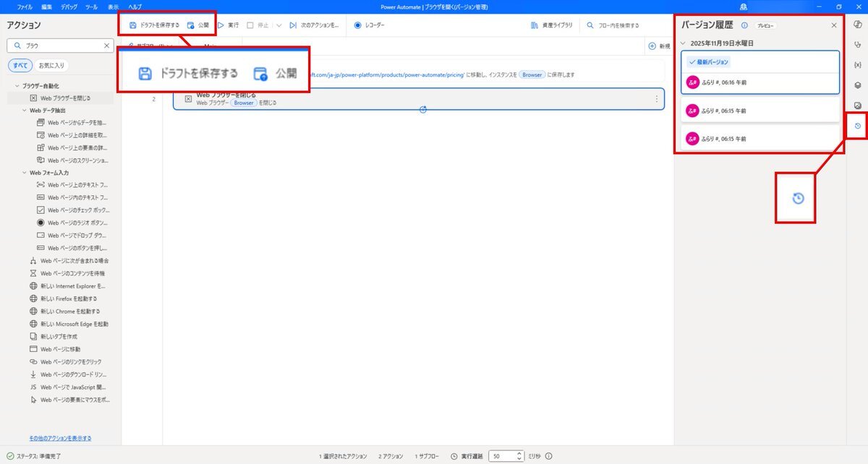Viewport: 868px width, 464px height.
Task: Open the 資産ライブラリ asset library
Action: pos(552,25)
